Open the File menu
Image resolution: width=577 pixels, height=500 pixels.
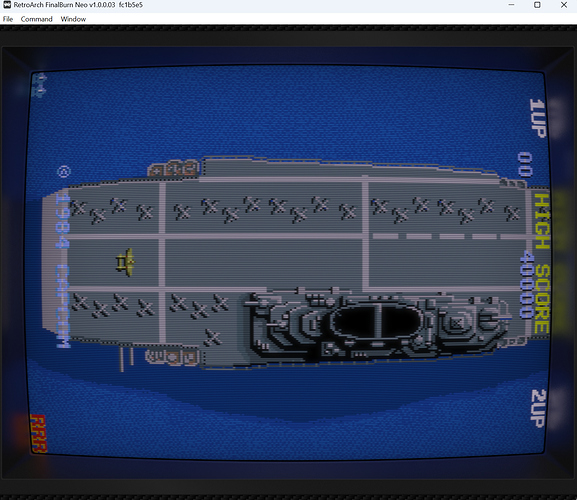click(8, 19)
